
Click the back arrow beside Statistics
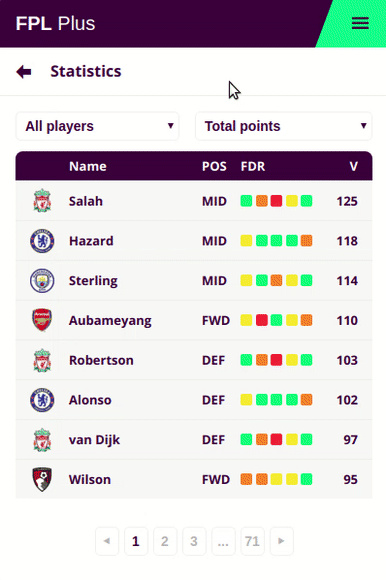24,71
